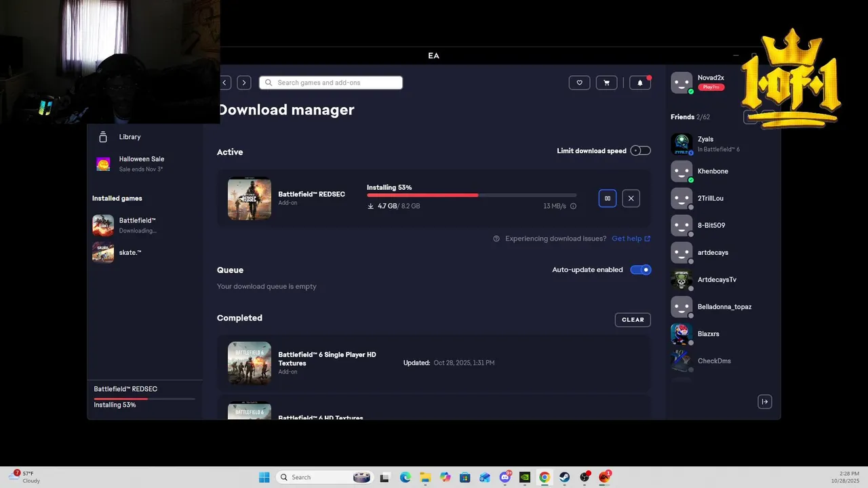The image size is (868, 488).
Task: Toggle the Auto-update enabled switch
Action: pos(640,270)
